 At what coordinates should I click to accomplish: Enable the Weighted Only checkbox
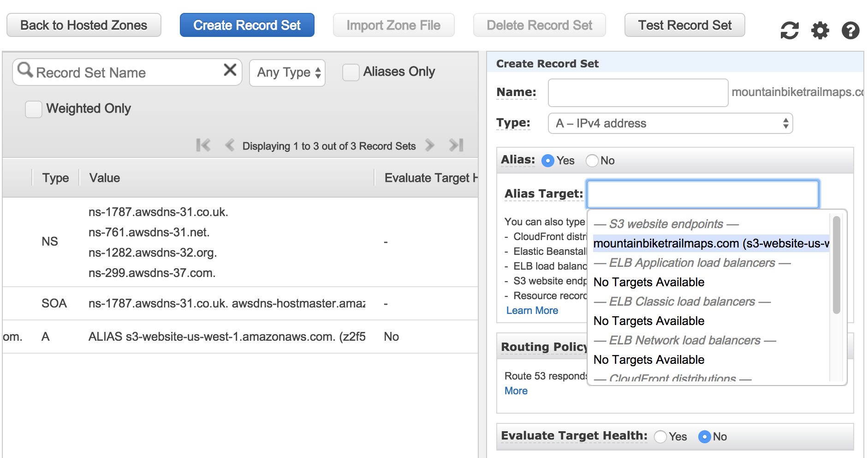pos(34,109)
